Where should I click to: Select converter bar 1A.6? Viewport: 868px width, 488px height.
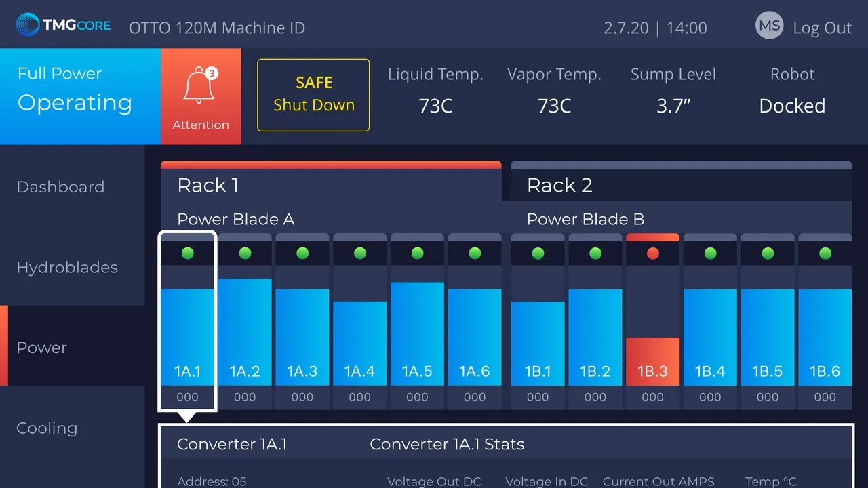(475, 338)
